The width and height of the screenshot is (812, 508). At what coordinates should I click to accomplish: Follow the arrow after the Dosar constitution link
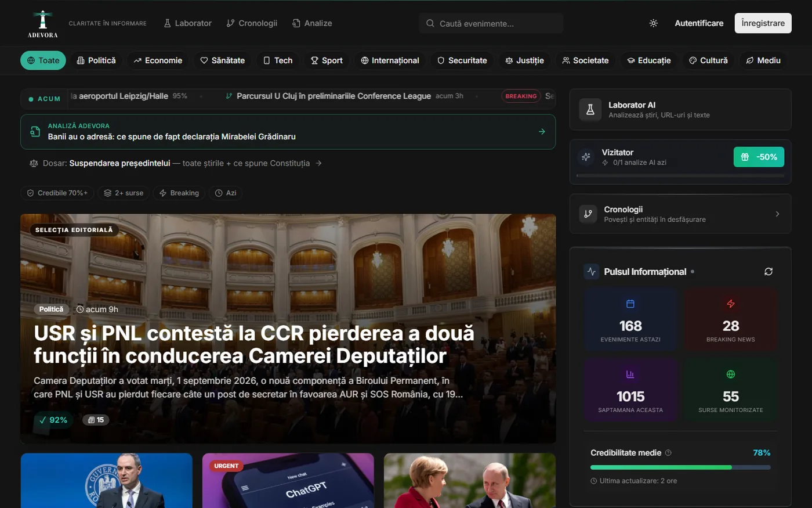click(x=318, y=164)
